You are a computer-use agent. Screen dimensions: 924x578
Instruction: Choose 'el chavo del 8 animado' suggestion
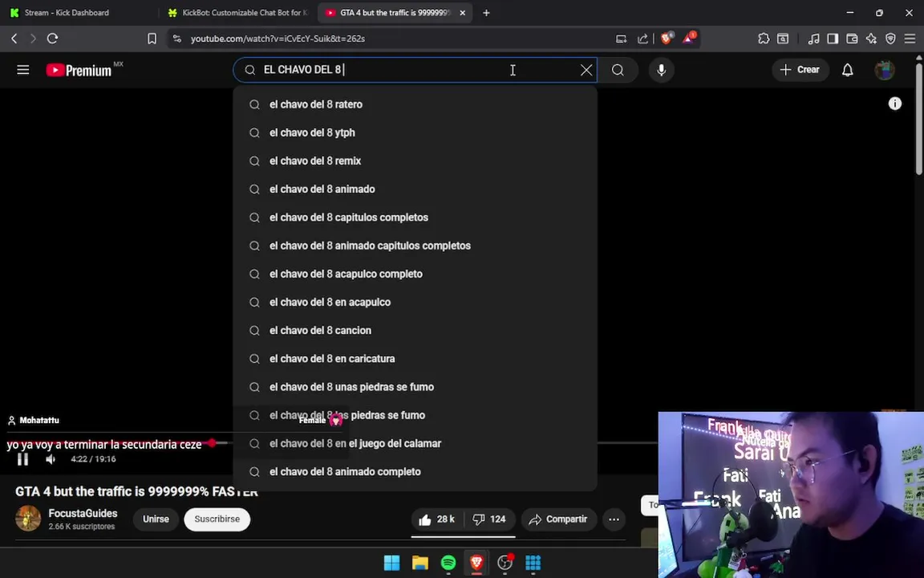415,189
